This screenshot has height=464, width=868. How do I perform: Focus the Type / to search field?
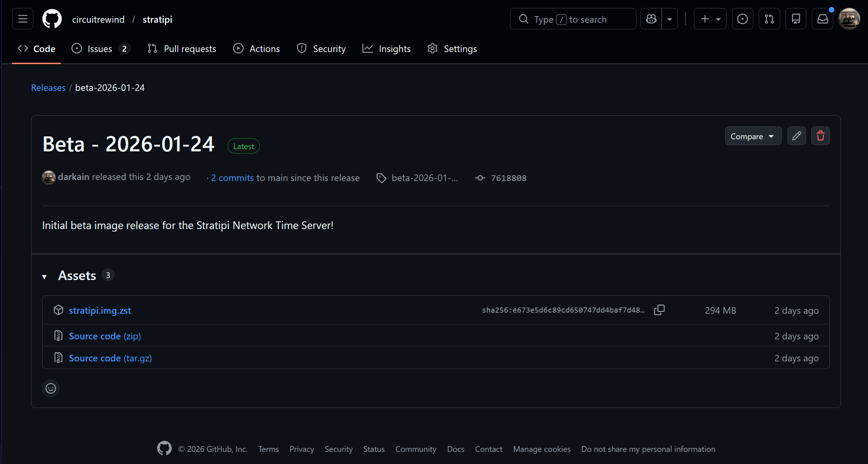tap(573, 19)
